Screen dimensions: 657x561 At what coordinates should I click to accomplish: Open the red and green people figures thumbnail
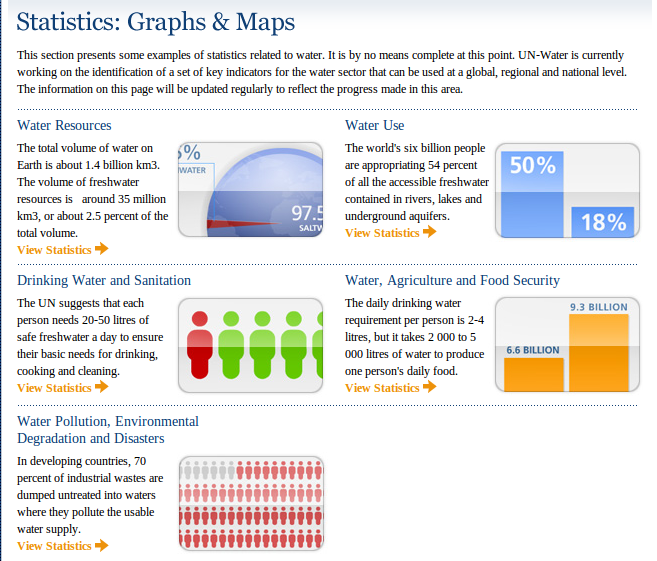(x=251, y=345)
